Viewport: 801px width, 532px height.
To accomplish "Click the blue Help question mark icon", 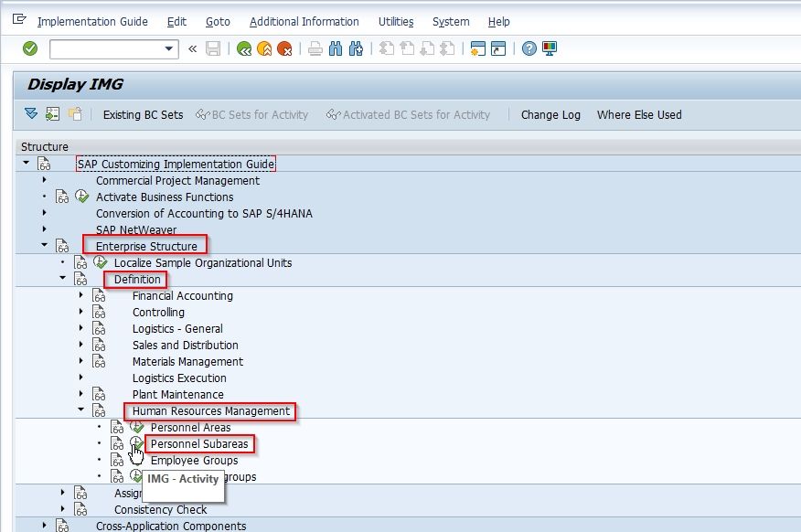I will click(529, 48).
